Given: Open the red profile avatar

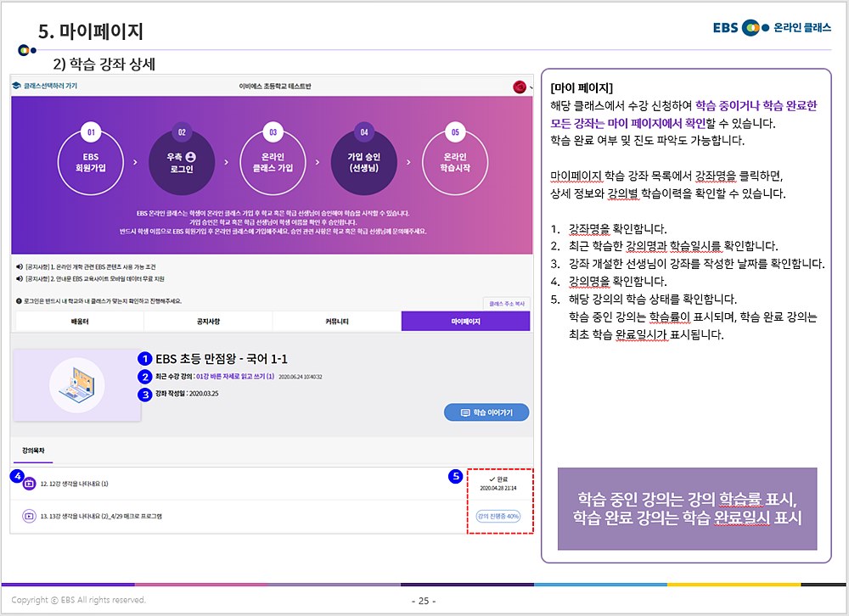Looking at the screenshot, I should (x=520, y=87).
